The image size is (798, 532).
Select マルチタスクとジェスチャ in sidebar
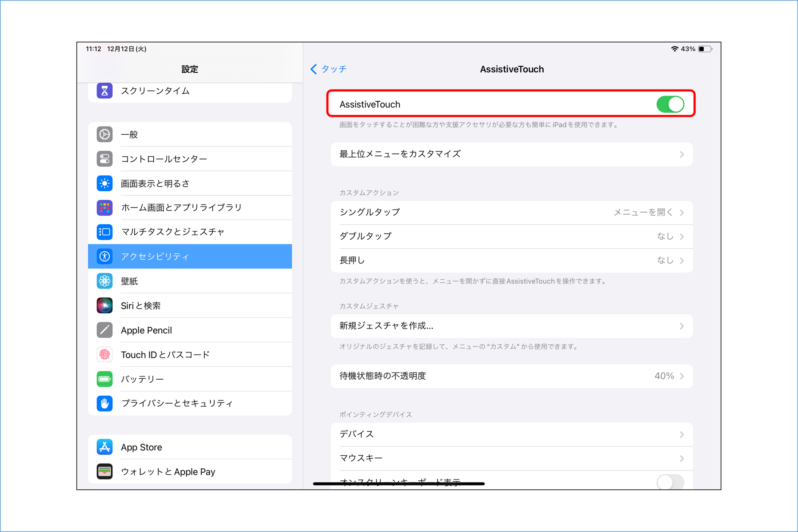[190, 232]
